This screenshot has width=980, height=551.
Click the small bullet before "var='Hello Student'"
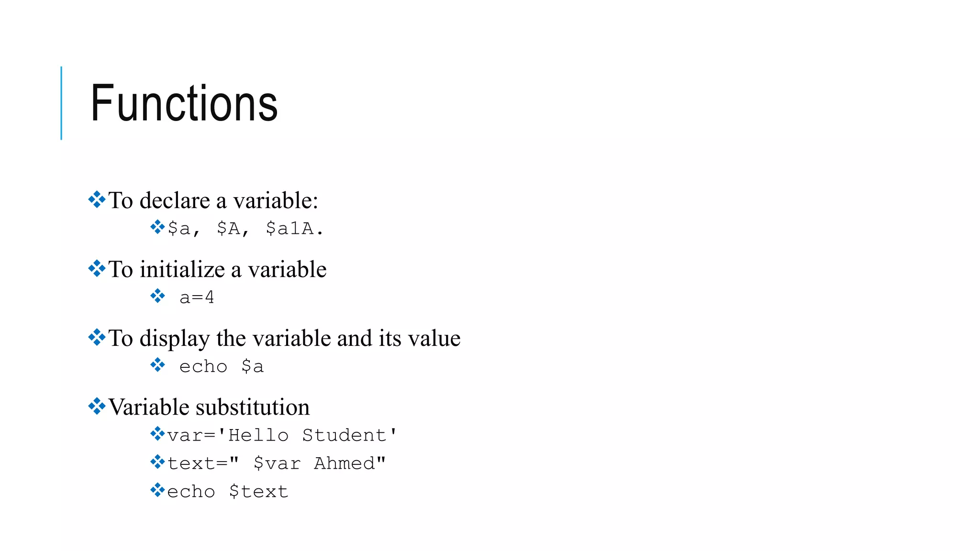pos(157,434)
